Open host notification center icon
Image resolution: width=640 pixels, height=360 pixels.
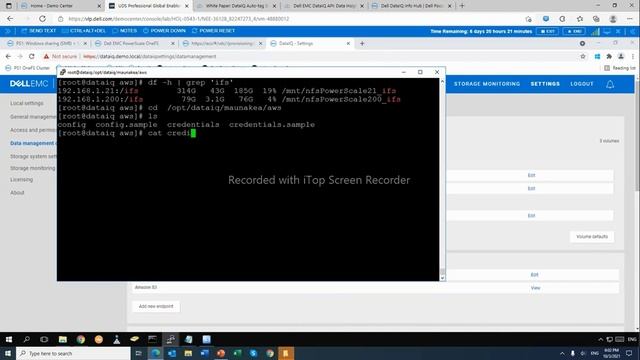click(x=629, y=353)
